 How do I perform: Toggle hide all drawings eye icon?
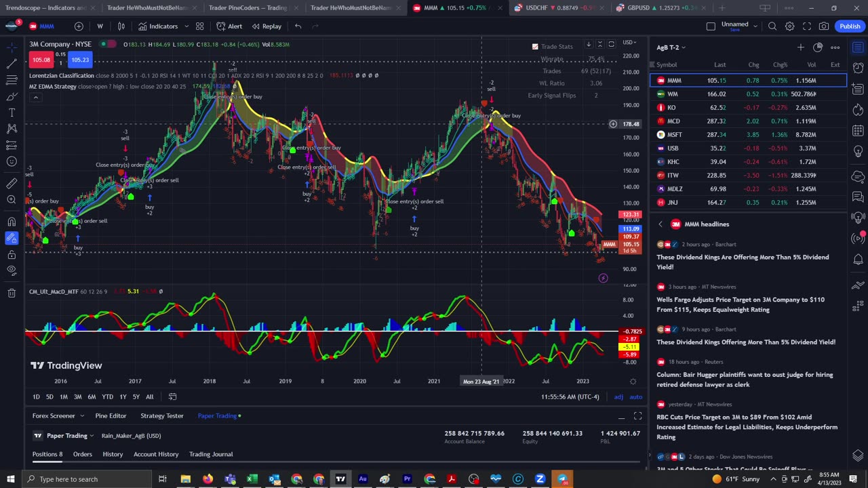point(12,270)
